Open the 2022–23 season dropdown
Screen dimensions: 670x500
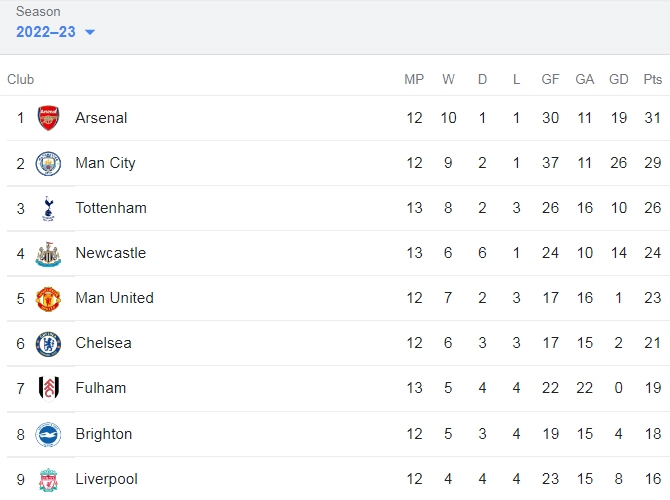(x=55, y=32)
